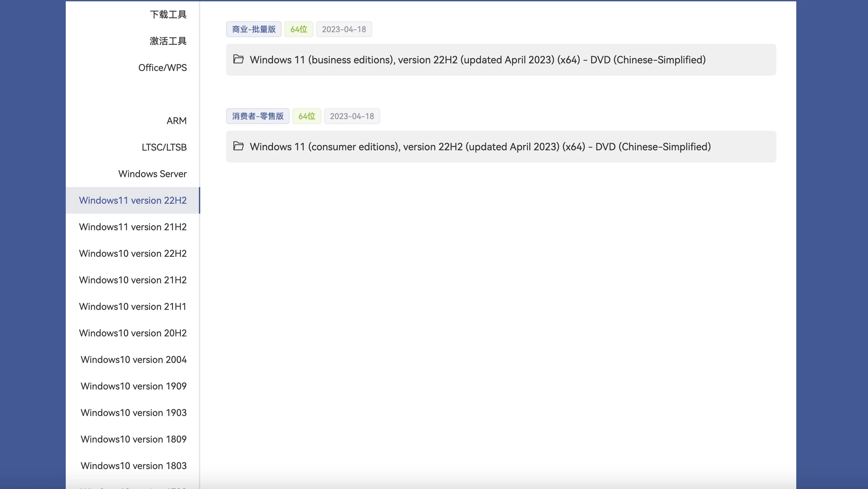Click the 消费者-零售版 tag

(x=258, y=116)
